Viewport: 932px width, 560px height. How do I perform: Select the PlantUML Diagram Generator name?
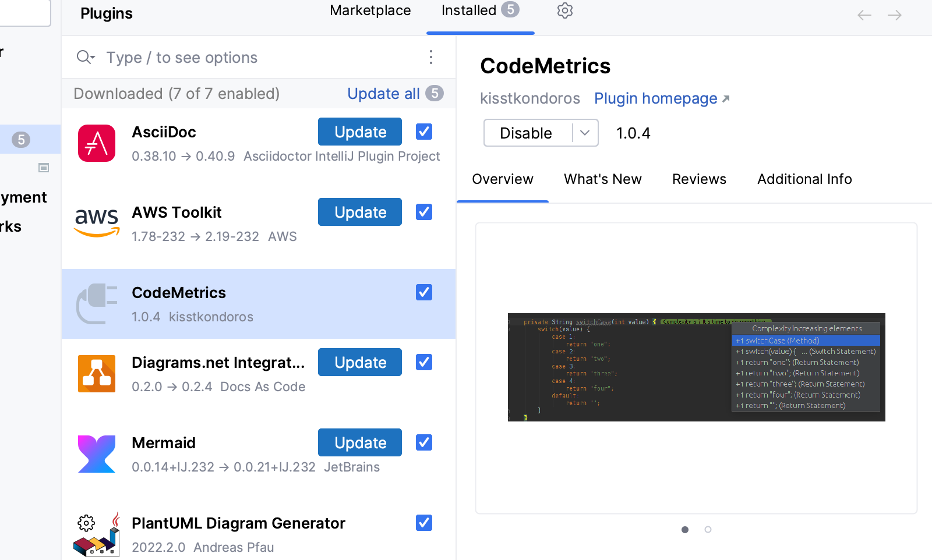[238, 523]
